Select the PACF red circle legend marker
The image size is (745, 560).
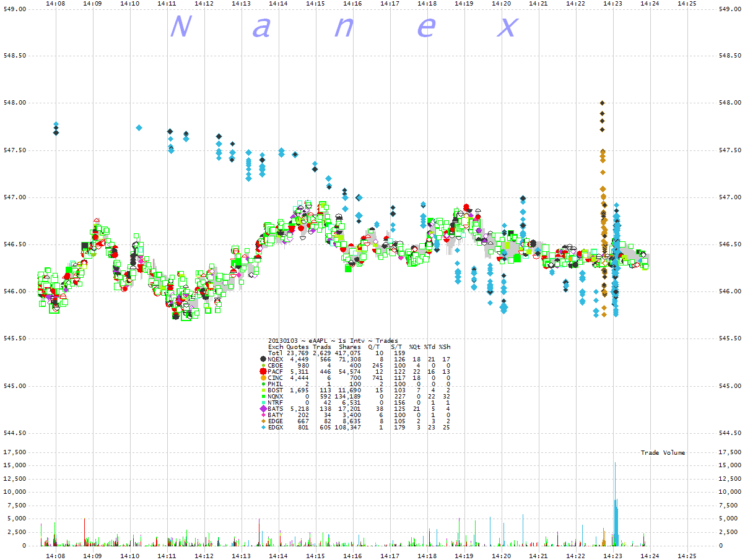264,371
